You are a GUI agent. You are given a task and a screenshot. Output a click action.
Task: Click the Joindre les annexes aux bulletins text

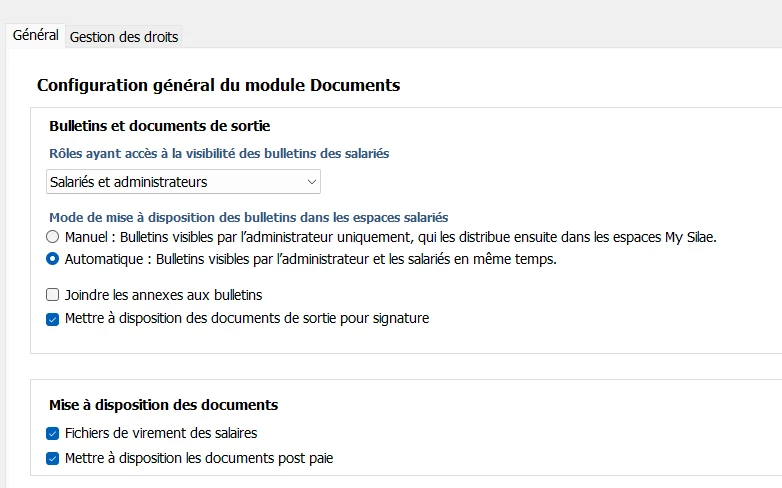pos(163,295)
